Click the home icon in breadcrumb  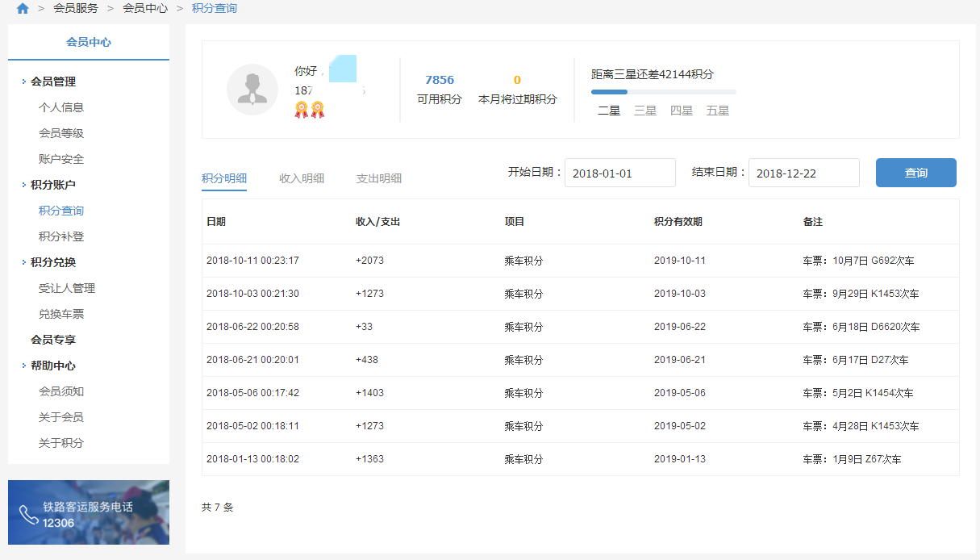pos(23,8)
